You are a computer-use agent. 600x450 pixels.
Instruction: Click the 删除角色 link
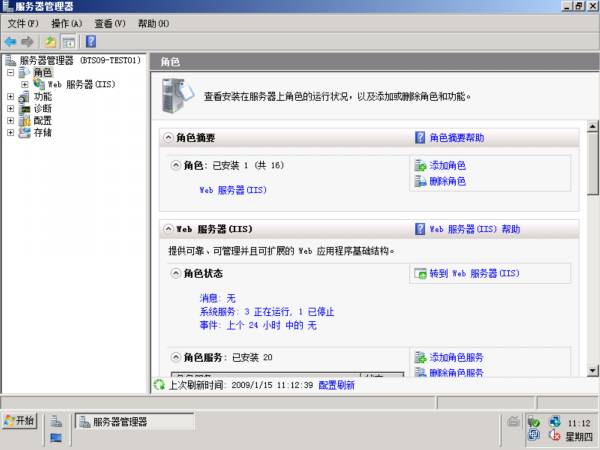coord(448,181)
